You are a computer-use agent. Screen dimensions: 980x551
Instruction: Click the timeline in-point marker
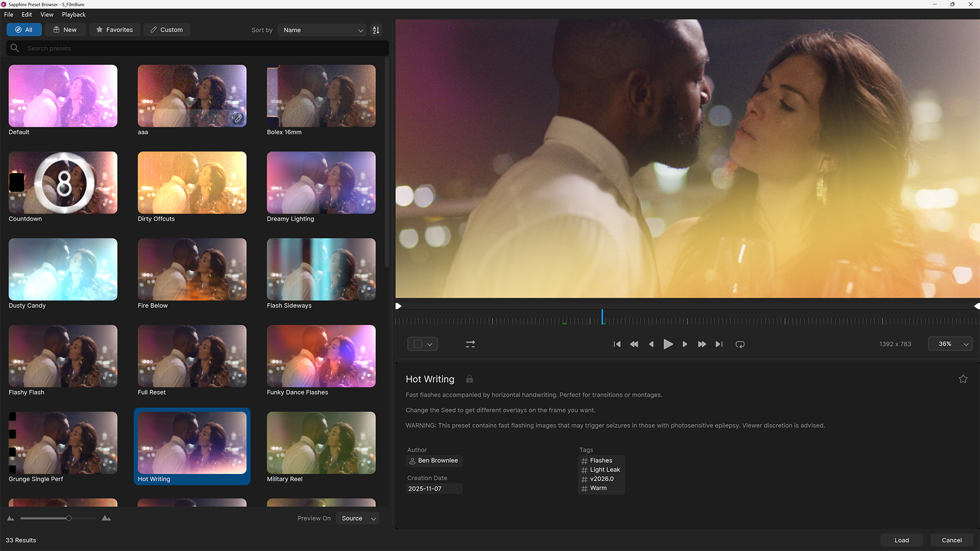coord(398,306)
